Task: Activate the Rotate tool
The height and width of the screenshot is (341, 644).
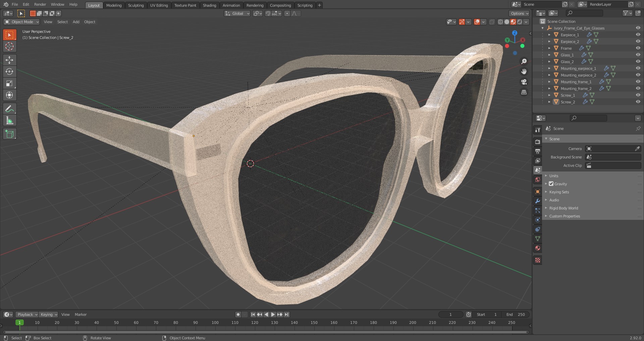Action: (9, 71)
